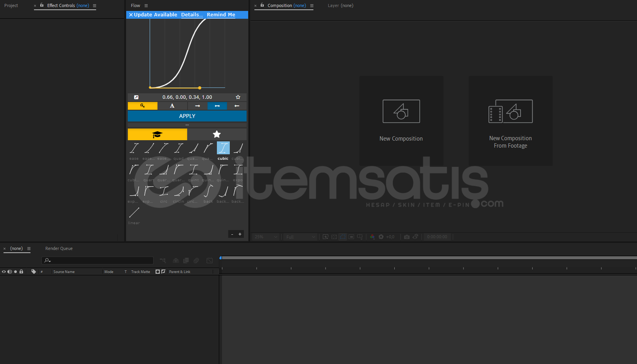Screen dimensions: 637x364
Task: Click the graph editor icon in timeline
Action: click(209, 261)
